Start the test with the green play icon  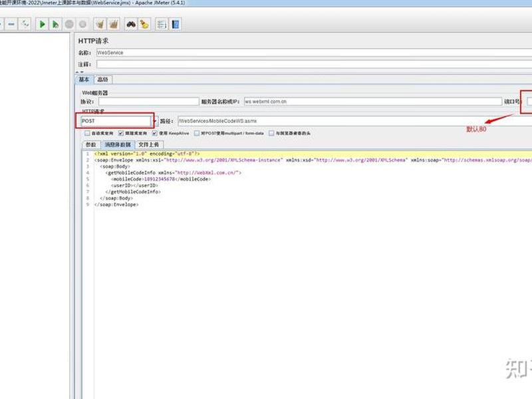pyautogui.click(x=42, y=25)
